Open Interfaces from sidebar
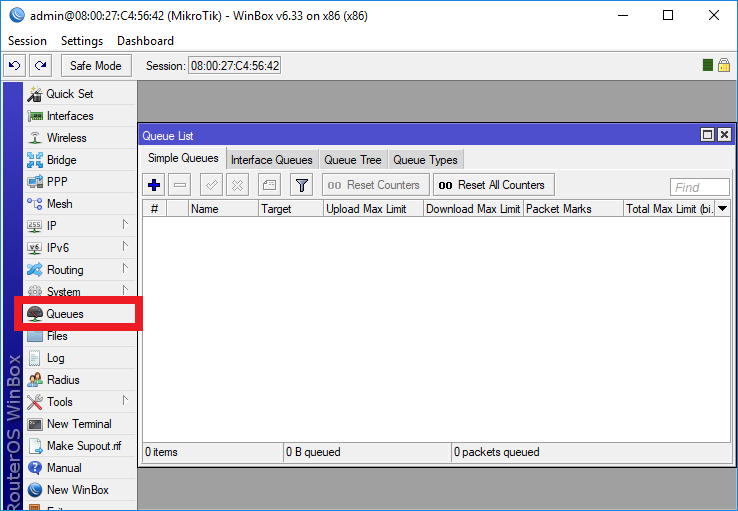 [x=80, y=116]
